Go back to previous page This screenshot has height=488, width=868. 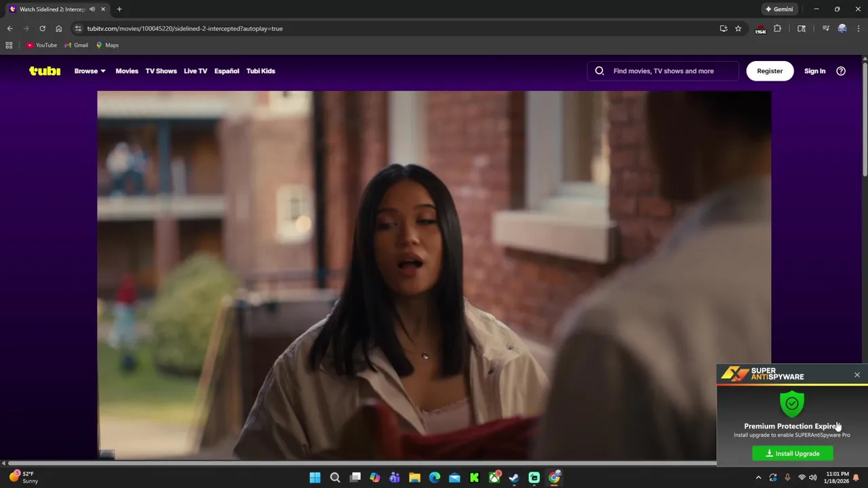tap(9, 28)
